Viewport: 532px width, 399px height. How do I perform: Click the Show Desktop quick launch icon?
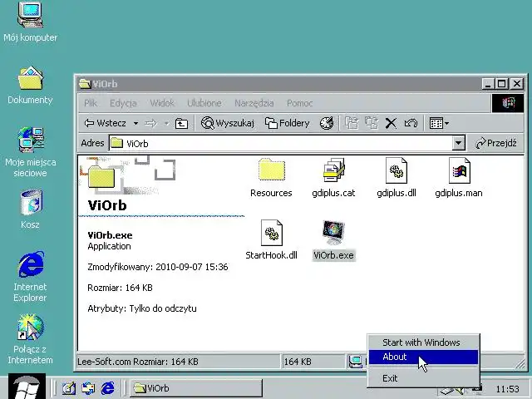point(69,388)
